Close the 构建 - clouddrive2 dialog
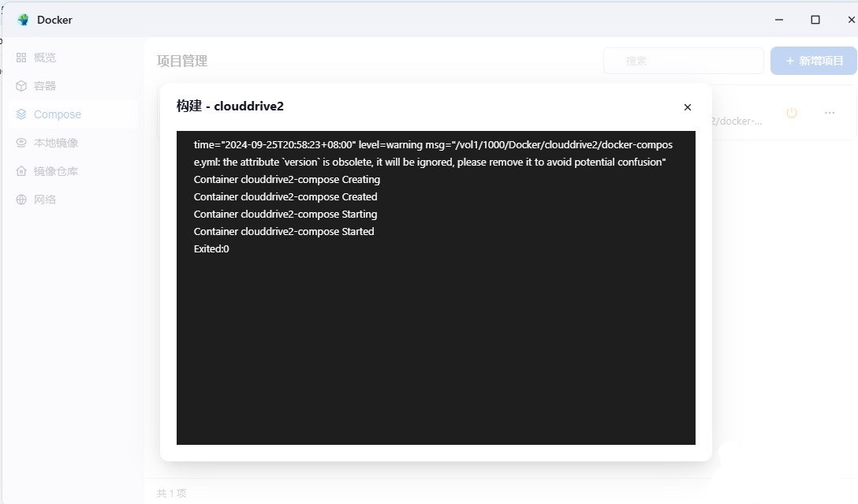This screenshot has height=504, width=858. (688, 107)
